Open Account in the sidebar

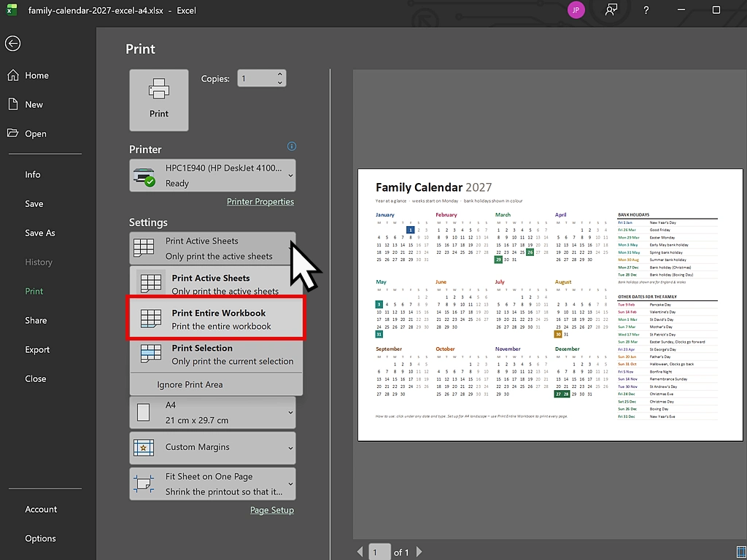point(41,509)
